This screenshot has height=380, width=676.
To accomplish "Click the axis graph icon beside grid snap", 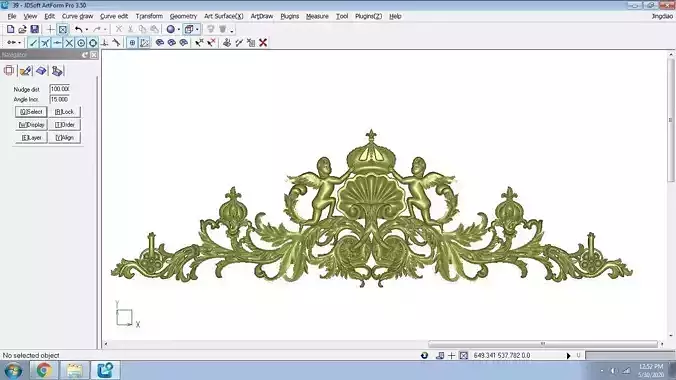I will pos(144,43).
